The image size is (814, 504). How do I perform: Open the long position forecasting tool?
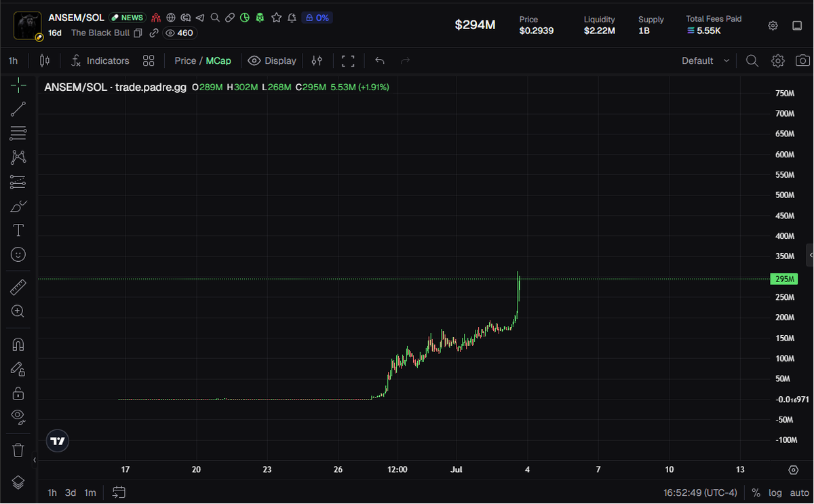click(18, 182)
